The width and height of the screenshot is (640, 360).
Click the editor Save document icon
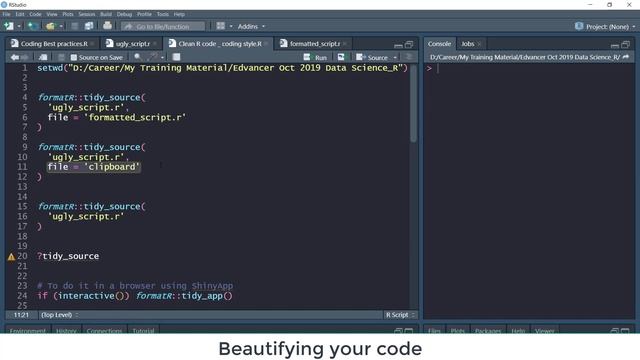(x=61, y=57)
